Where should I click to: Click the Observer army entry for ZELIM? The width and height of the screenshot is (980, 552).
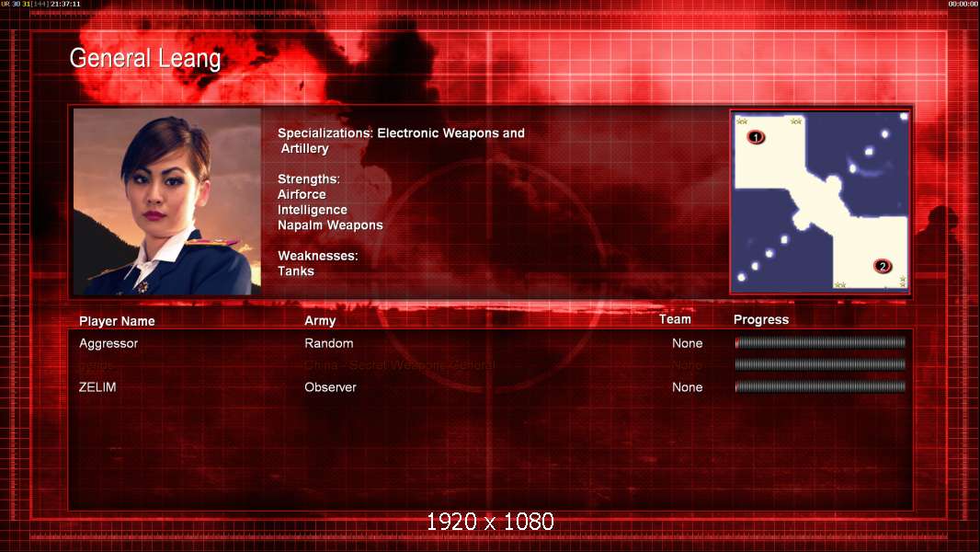(x=330, y=387)
